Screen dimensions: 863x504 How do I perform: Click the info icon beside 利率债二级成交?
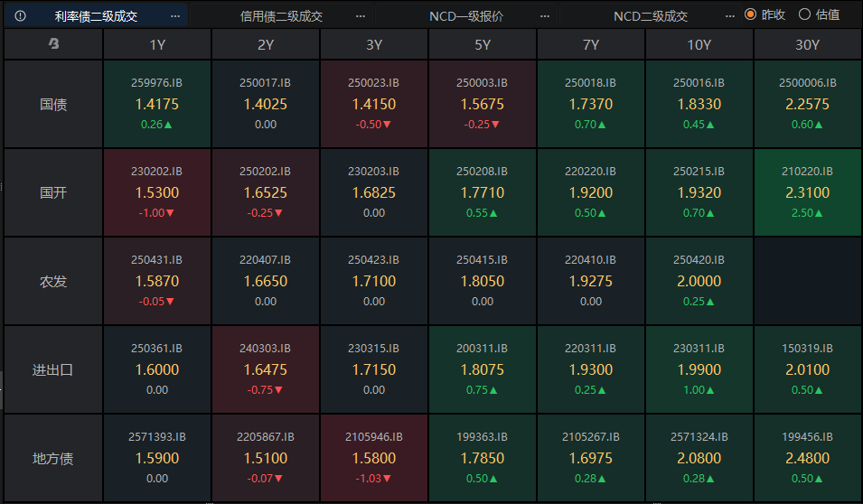coord(20,15)
